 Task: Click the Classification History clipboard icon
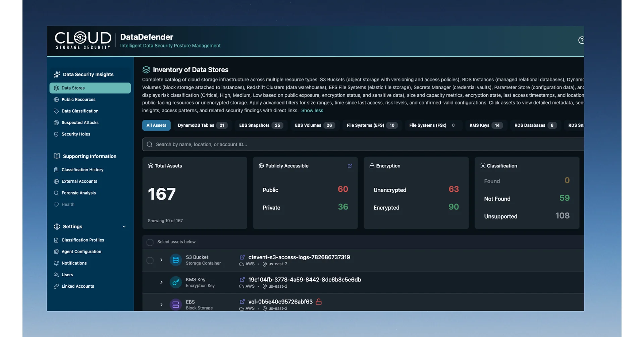pyautogui.click(x=56, y=170)
